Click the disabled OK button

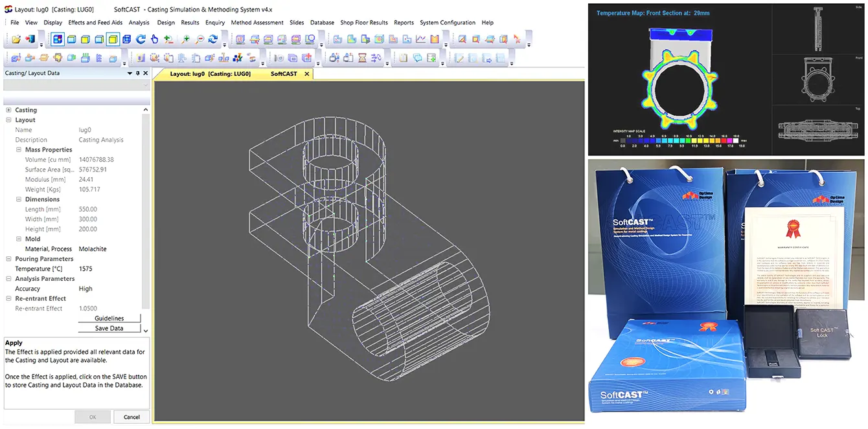93,417
